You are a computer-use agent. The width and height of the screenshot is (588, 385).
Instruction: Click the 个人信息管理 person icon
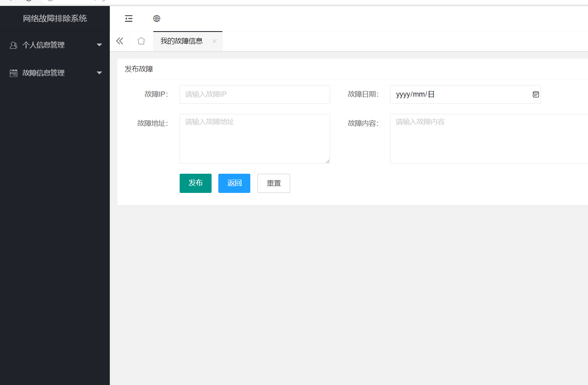click(x=13, y=45)
